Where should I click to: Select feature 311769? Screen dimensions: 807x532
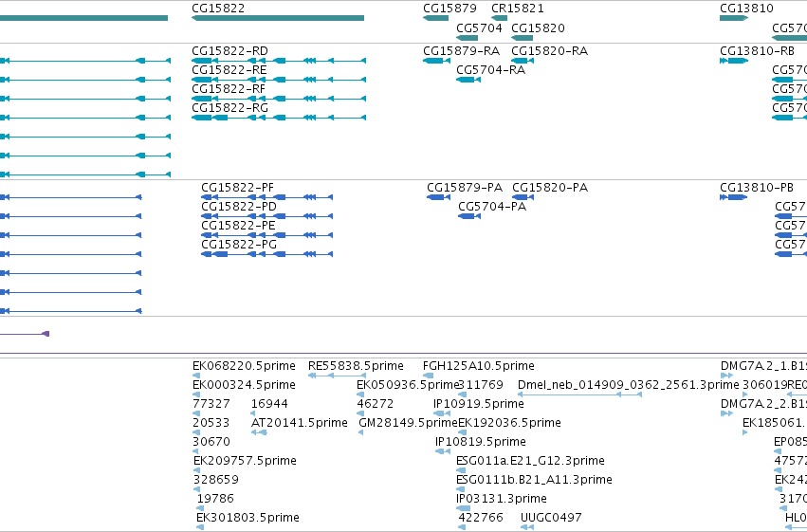click(x=481, y=385)
